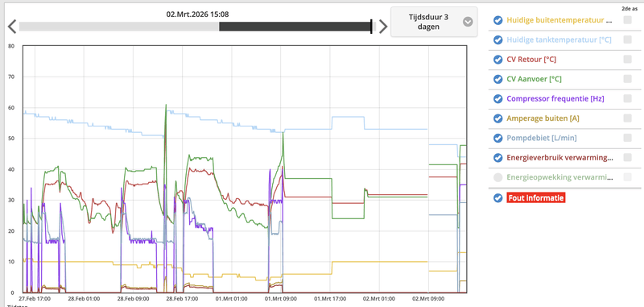Set Amperage buiten on second axis
This screenshot has width=644, height=307.
click(x=627, y=118)
